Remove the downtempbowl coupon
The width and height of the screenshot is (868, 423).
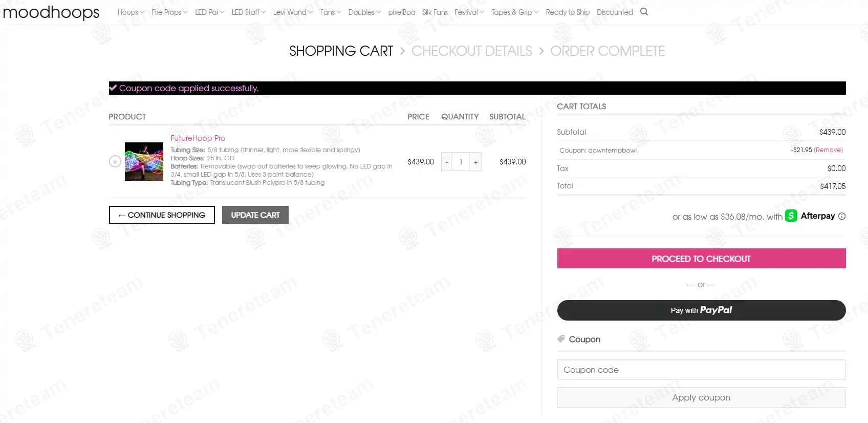tap(828, 150)
